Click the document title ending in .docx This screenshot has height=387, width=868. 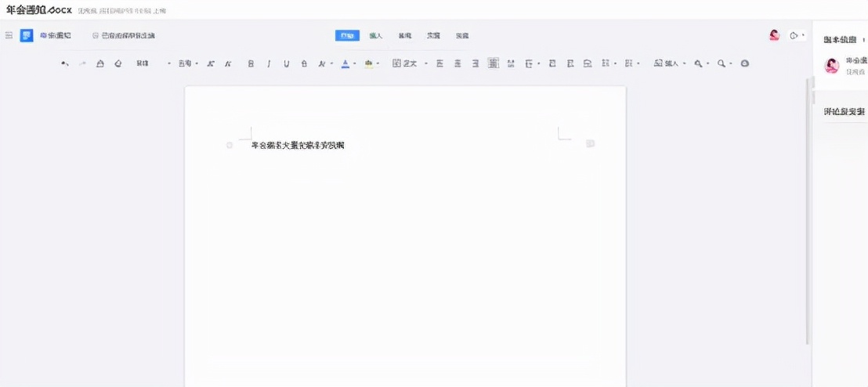(38, 10)
